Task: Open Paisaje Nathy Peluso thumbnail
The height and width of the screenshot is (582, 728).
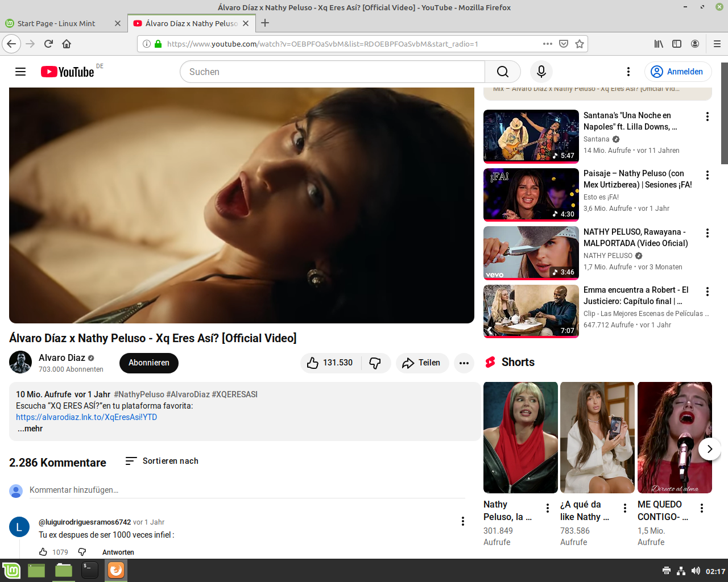Action: click(x=531, y=194)
